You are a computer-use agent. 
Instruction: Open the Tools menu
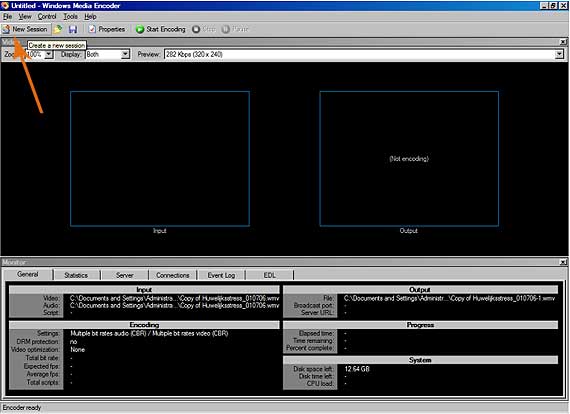(71, 16)
